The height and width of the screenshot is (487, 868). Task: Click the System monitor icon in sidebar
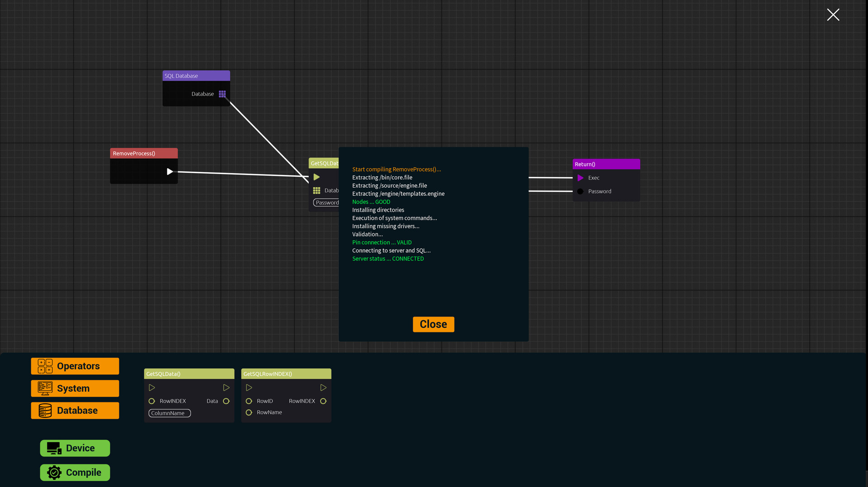[44, 388]
